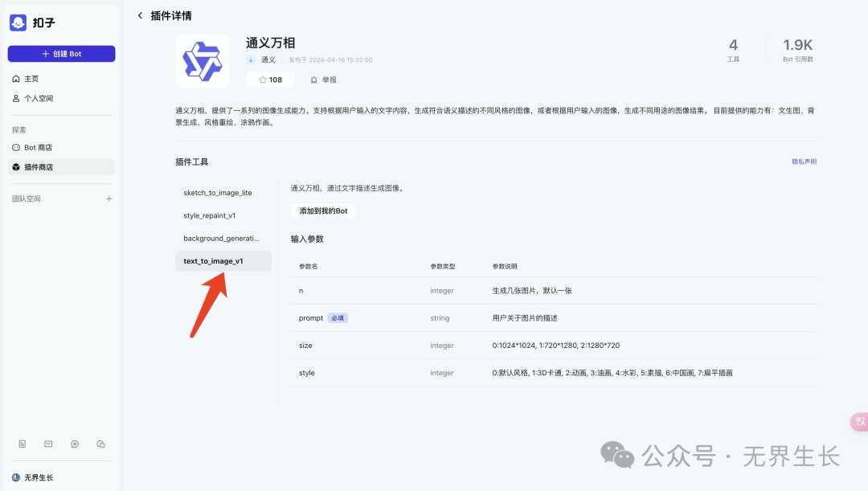
Task: Click the 用户关于图片的描述 description
Action: click(525, 317)
